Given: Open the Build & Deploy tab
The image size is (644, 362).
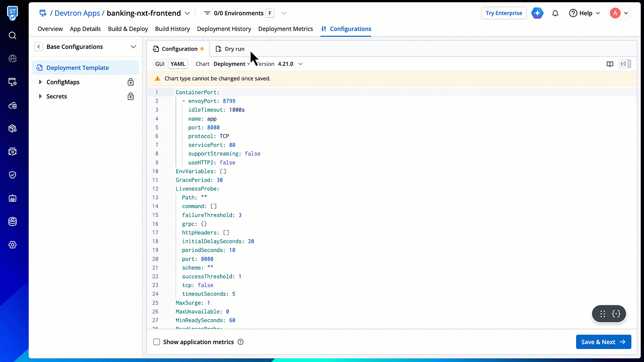Looking at the screenshot, I should click(x=128, y=29).
